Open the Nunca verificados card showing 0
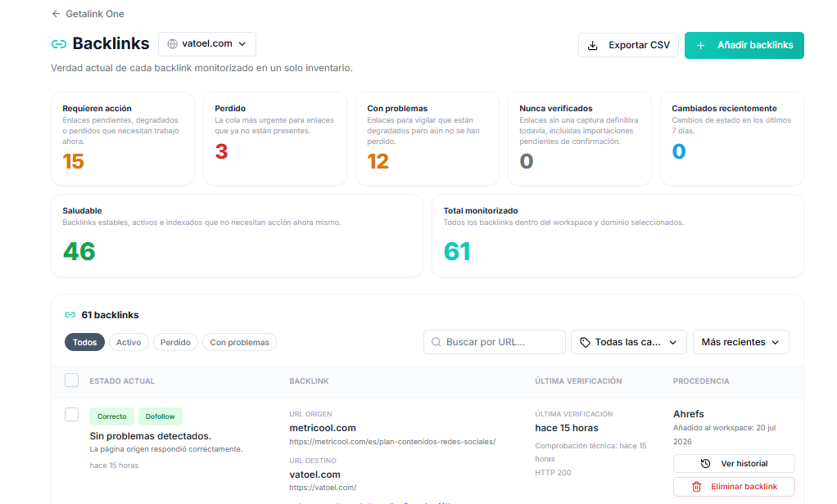Screen dimensions: 837x504 (x=580, y=138)
